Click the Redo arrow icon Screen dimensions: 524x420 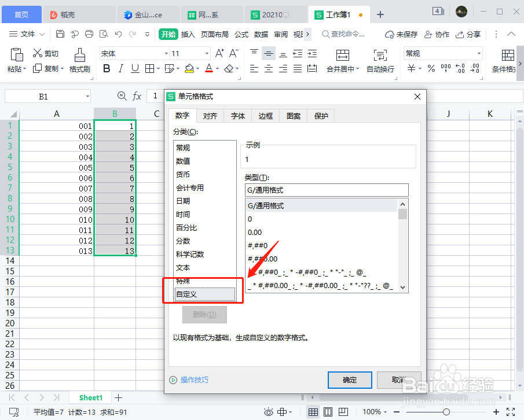pyautogui.click(x=133, y=34)
